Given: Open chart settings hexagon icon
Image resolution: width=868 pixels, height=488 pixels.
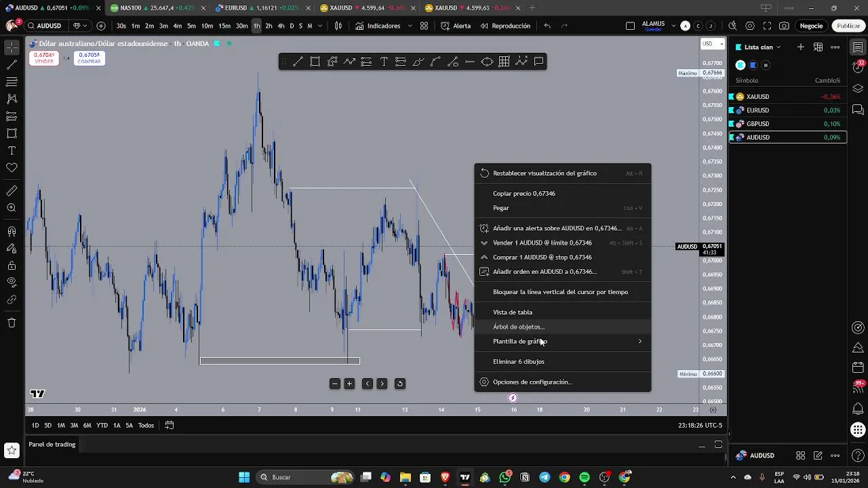Looking at the screenshot, I should coord(749,26).
